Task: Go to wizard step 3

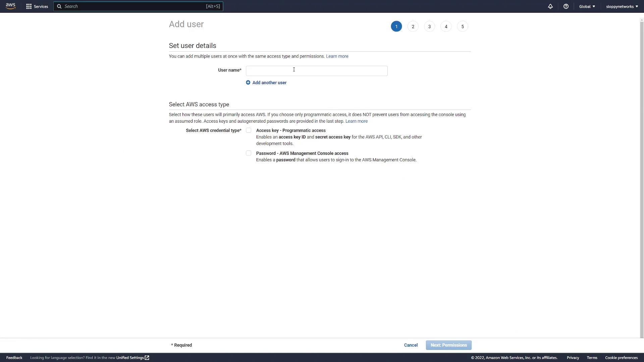Action: pyautogui.click(x=429, y=26)
